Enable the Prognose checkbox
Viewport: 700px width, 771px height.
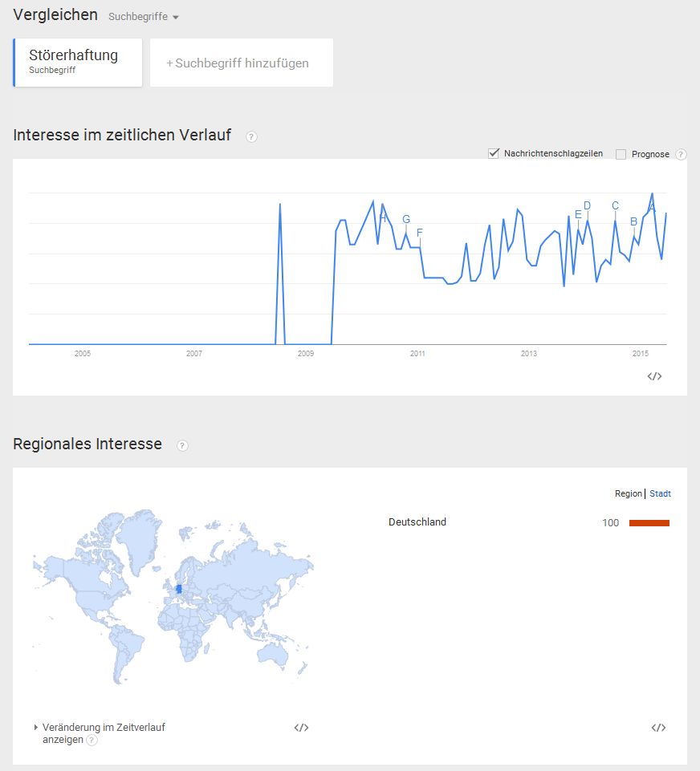[621, 154]
